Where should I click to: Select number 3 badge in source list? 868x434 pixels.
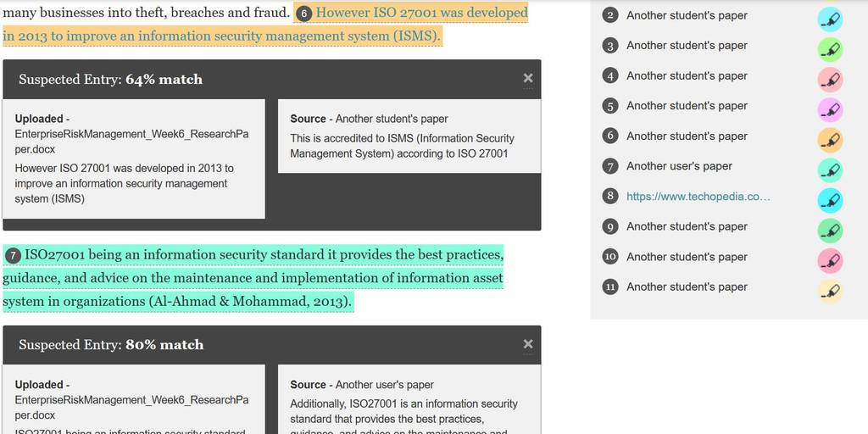point(610,46)
